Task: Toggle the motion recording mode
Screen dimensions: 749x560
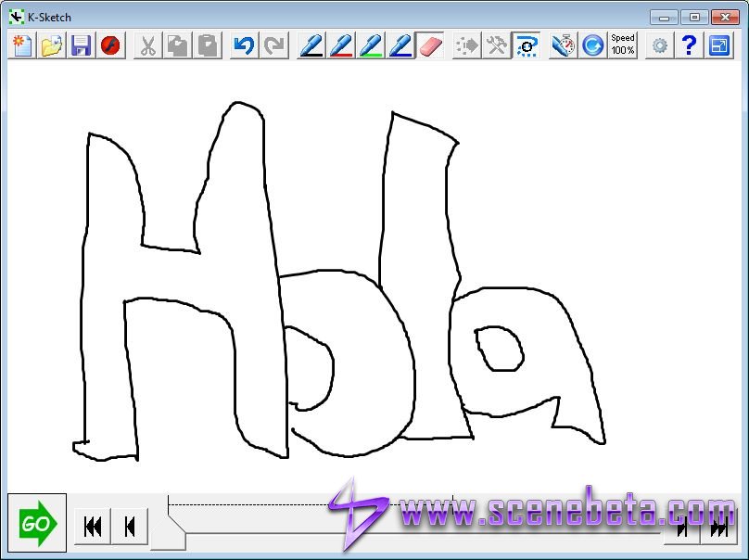Action: [527, 45]
